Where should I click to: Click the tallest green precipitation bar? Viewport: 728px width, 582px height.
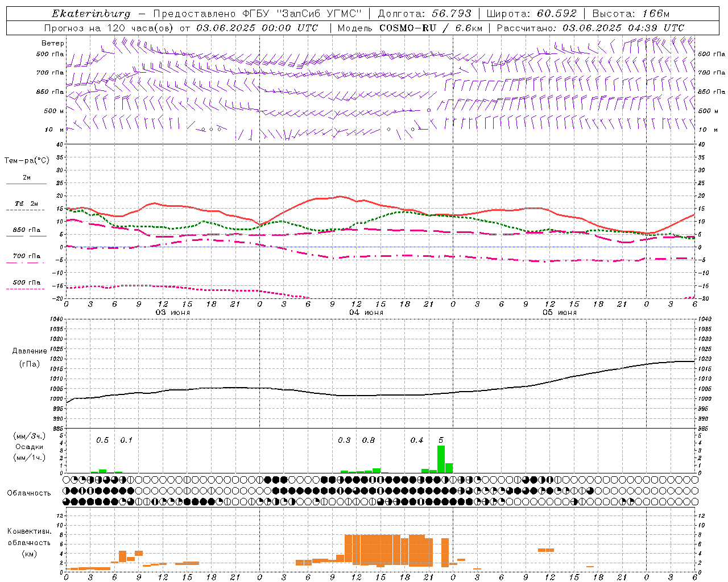click(x=441, y=459)
